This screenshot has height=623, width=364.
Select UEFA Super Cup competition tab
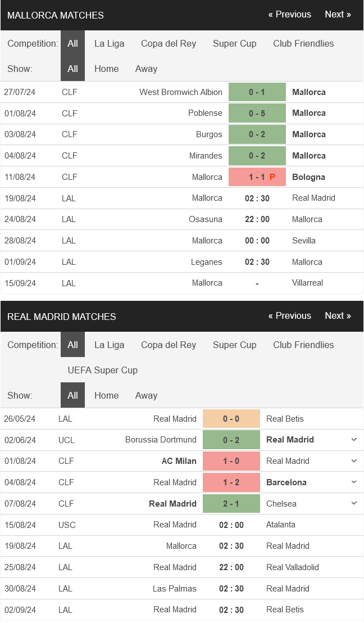102,371
